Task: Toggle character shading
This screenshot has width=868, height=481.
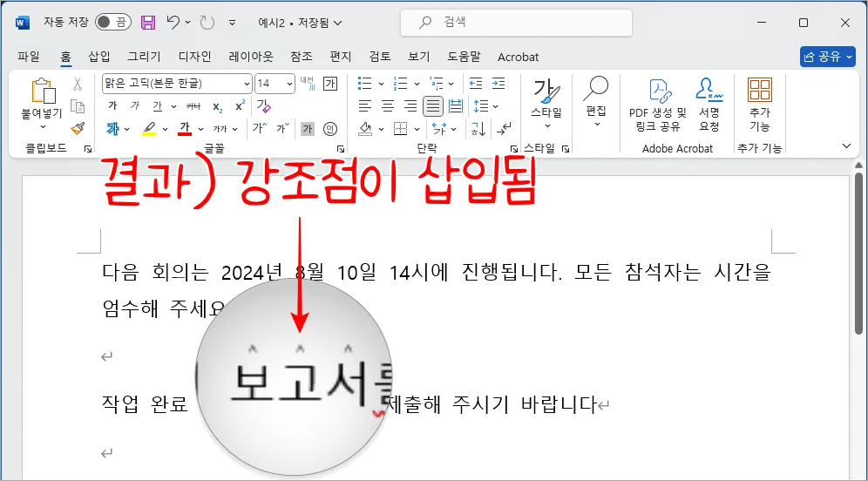Action: tap(308, 129)
